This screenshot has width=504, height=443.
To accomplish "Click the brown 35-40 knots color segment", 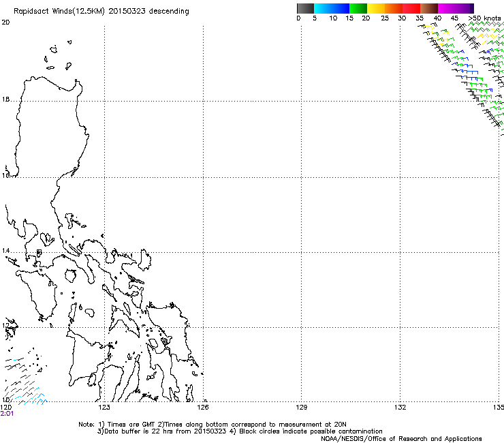I will point(429,9).
